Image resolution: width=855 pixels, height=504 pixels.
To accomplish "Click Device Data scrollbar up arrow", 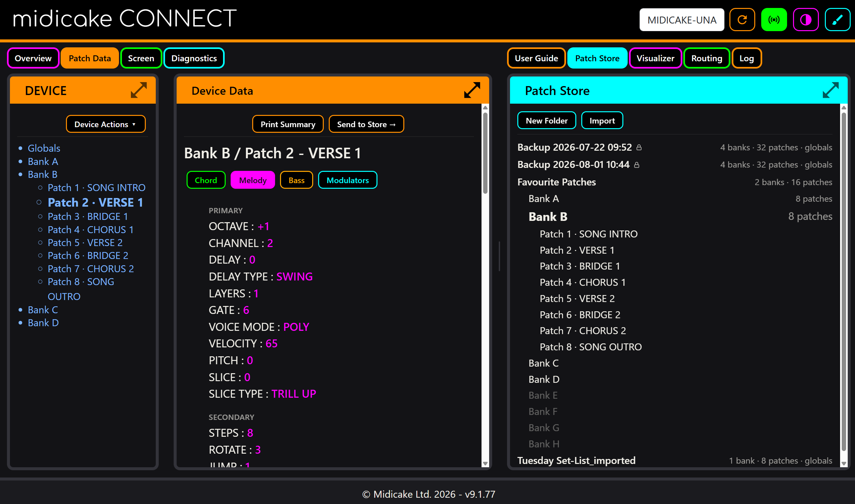I will click(485, 108).
